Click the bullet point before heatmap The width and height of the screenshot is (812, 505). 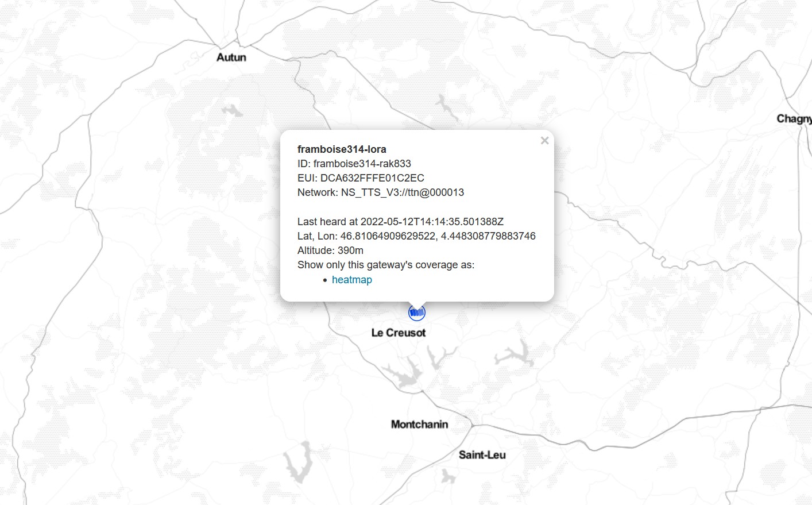click(x=325, y=280)
